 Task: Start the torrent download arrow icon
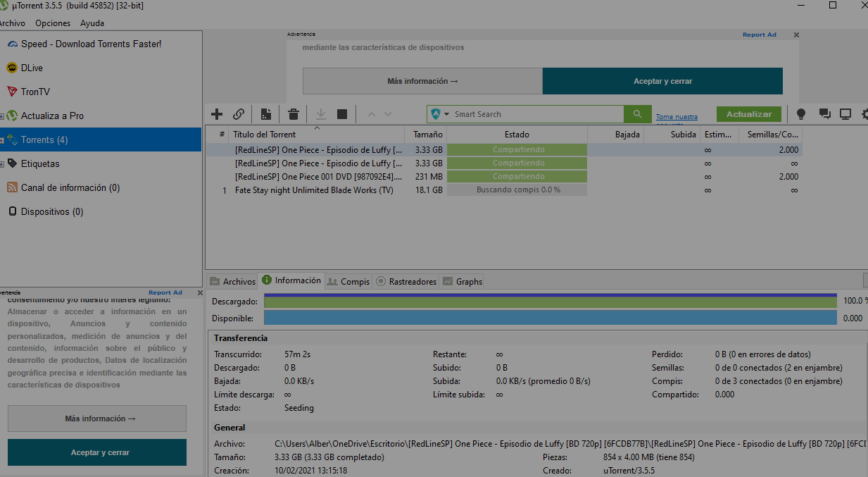[320, 114]
